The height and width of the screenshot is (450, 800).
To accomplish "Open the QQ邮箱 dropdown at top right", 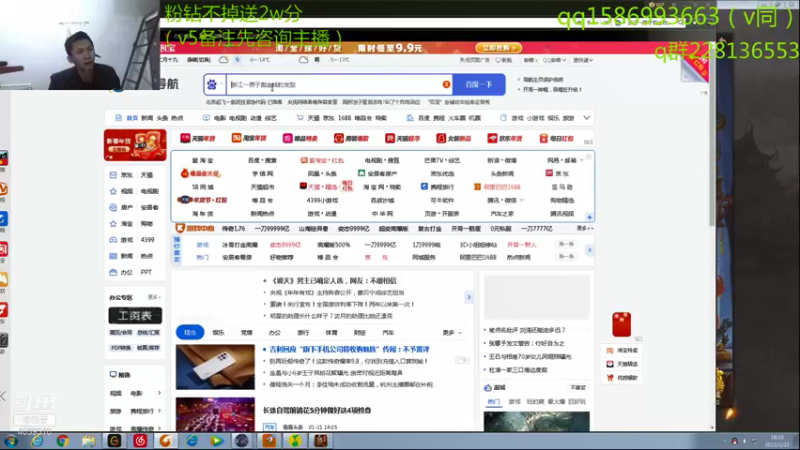I will point(554,60).
